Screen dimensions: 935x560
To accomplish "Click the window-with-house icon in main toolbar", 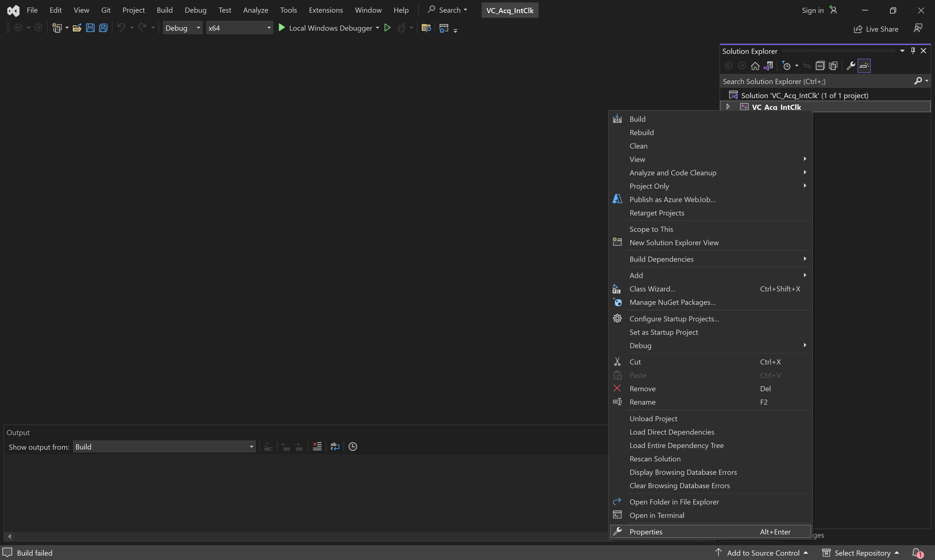I will pos(444,28).
